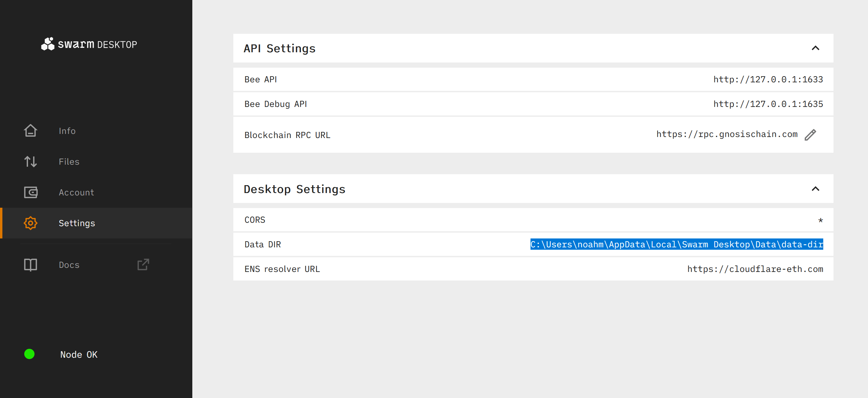The height and width of the screenshot is (398, 868).
Task: Open the Info page
Action: click(x=67, y=131)
